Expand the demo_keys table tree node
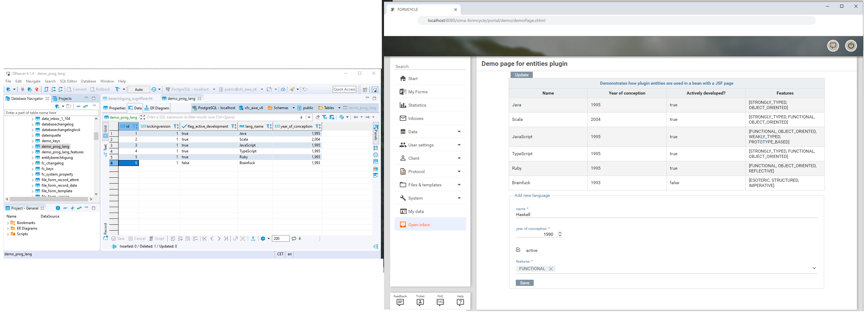Viewport: 868px width, 314px height. pyautogui.click(x=32, y=141)
